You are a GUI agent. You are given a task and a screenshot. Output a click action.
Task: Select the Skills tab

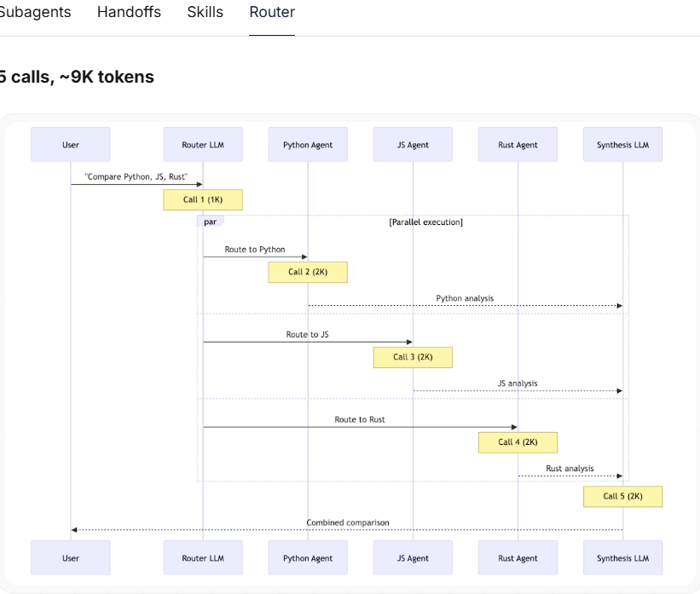(205, 12)
